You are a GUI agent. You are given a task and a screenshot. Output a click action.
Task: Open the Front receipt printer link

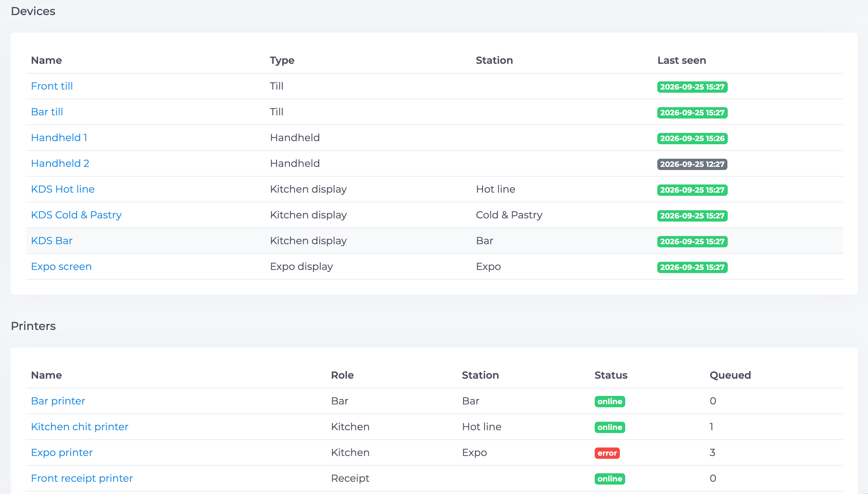pos(82,478)
